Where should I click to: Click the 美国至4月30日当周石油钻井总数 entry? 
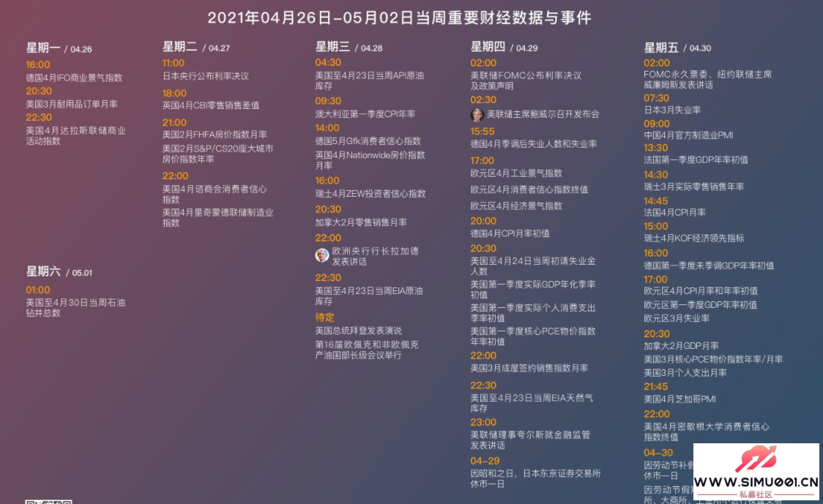click(x=75, y=307)
